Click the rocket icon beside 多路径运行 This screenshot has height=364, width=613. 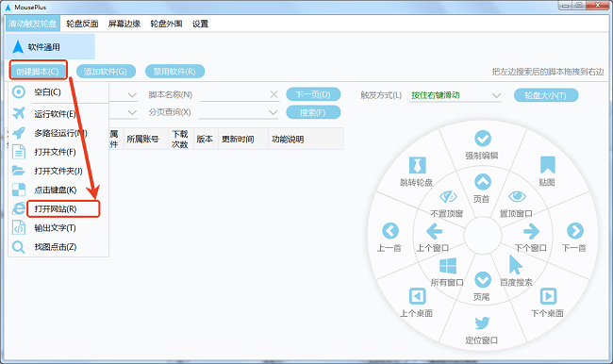click(x=18, y=133)
